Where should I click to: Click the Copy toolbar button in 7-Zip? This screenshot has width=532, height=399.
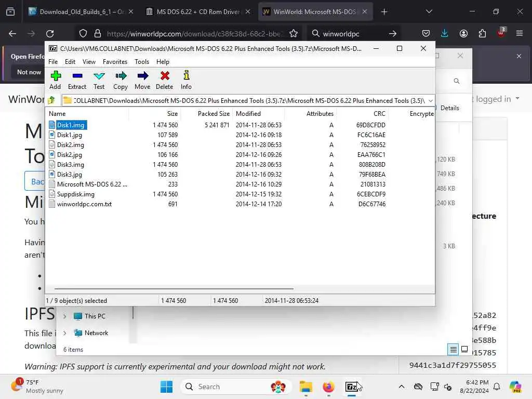pos(121,81)
